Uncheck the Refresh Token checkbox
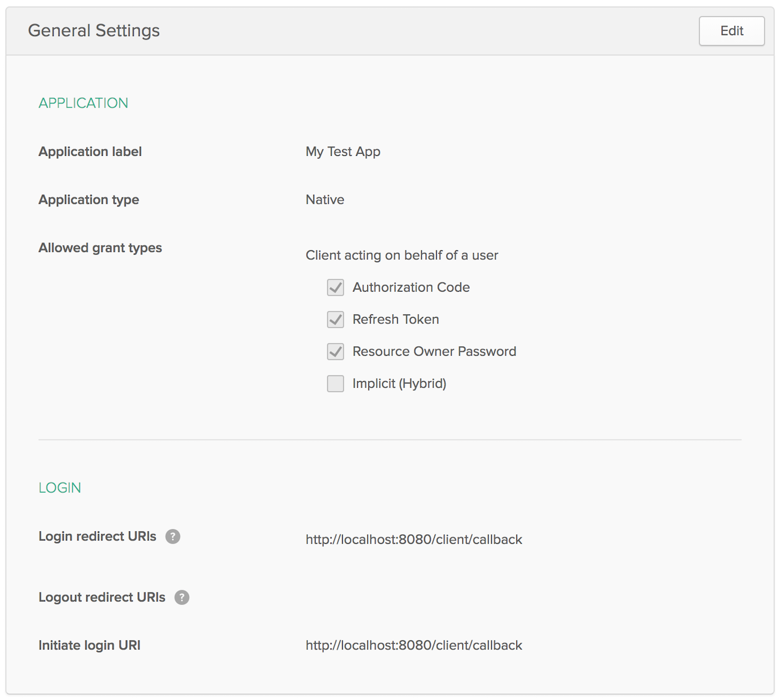The height and width of the screenshot is (700, 779). (x=336, y=319)
